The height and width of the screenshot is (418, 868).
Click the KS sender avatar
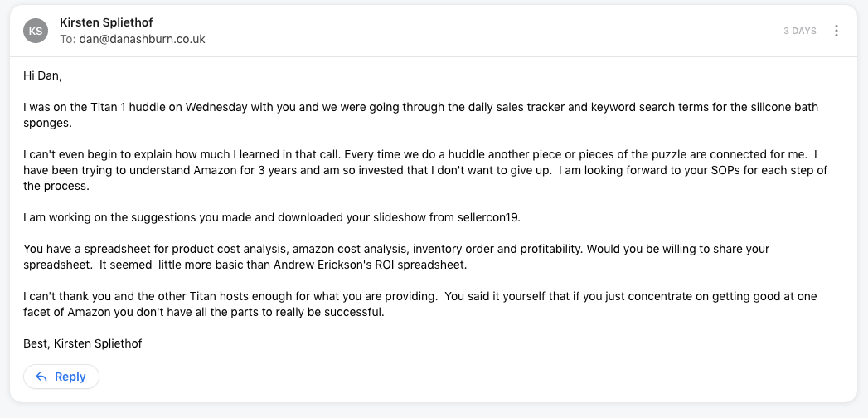(36, 31)
